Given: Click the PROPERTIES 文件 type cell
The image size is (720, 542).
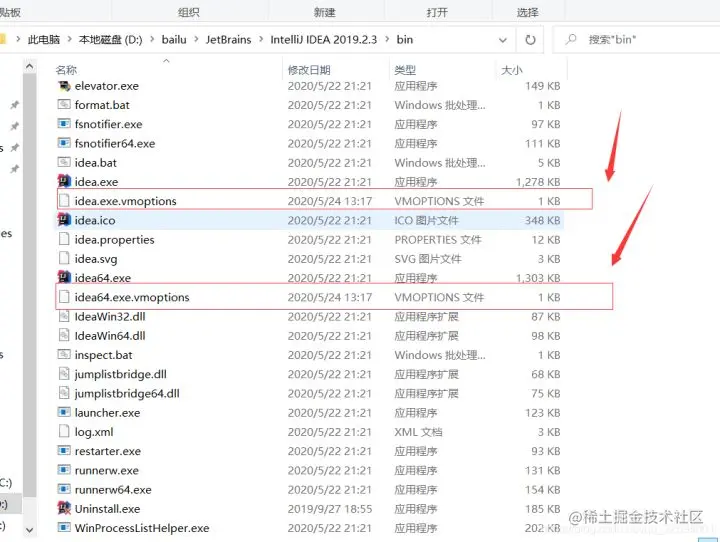Looking at the screenshot, I should tap(438, 240).
